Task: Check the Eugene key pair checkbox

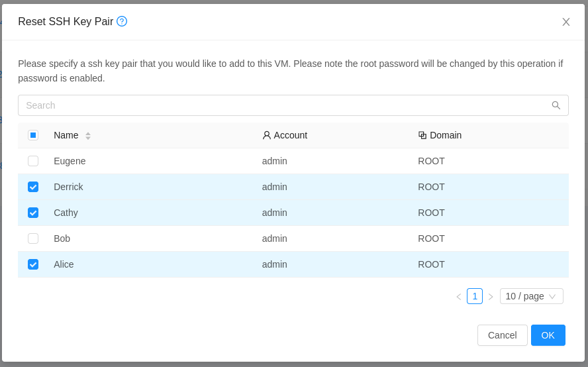Action: tap(33, 161)
